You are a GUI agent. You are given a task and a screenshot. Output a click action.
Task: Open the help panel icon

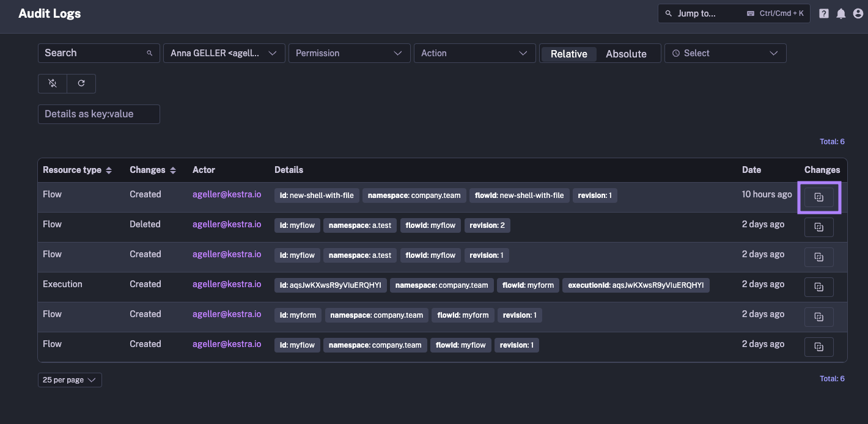(823, 13)
